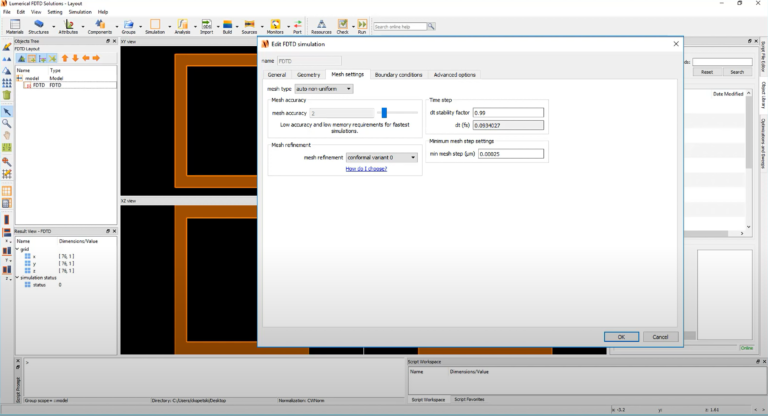768x416 pixels.
Task: Open the Script Workspace tab
Action: [428, 399]
